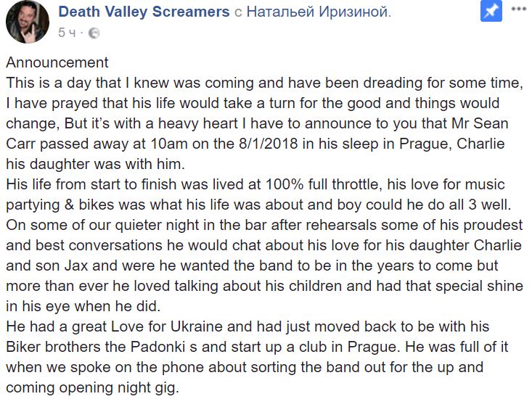Click 'Padonki' in the post text
The height and width of the screenshot is (399, 532).
(x=157, y=347)
